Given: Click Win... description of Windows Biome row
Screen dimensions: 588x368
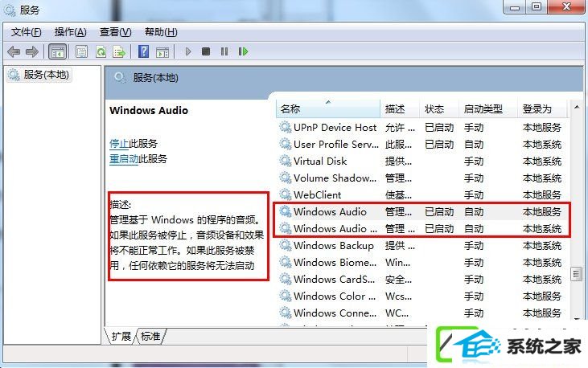Looking at the screenshot, I should pyautogui.click(x=397, y=262).
